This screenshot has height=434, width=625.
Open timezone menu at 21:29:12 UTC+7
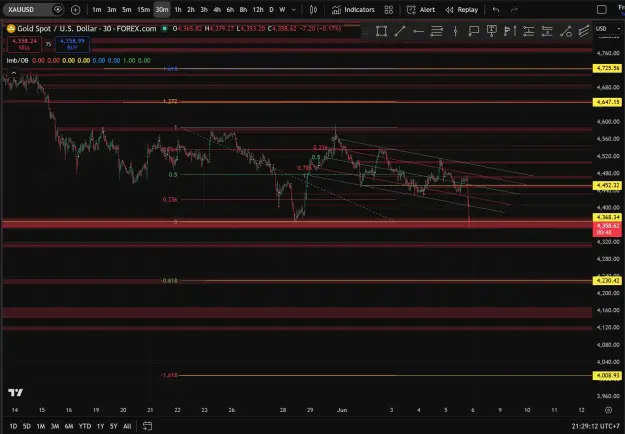point(596,426)
